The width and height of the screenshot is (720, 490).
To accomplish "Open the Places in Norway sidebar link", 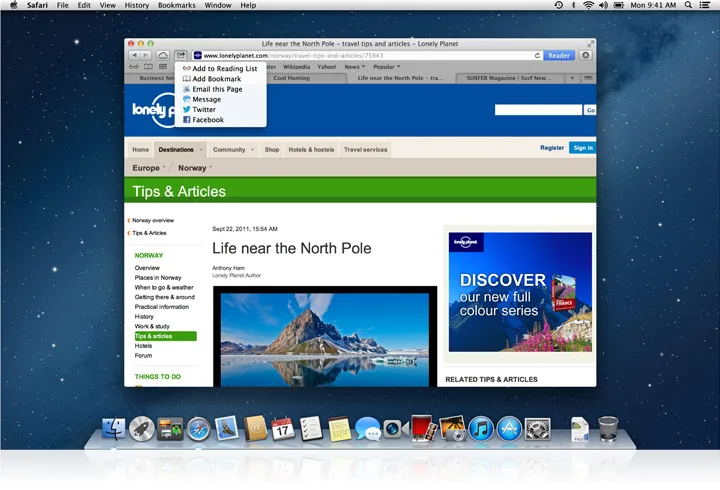I will 158,278.
